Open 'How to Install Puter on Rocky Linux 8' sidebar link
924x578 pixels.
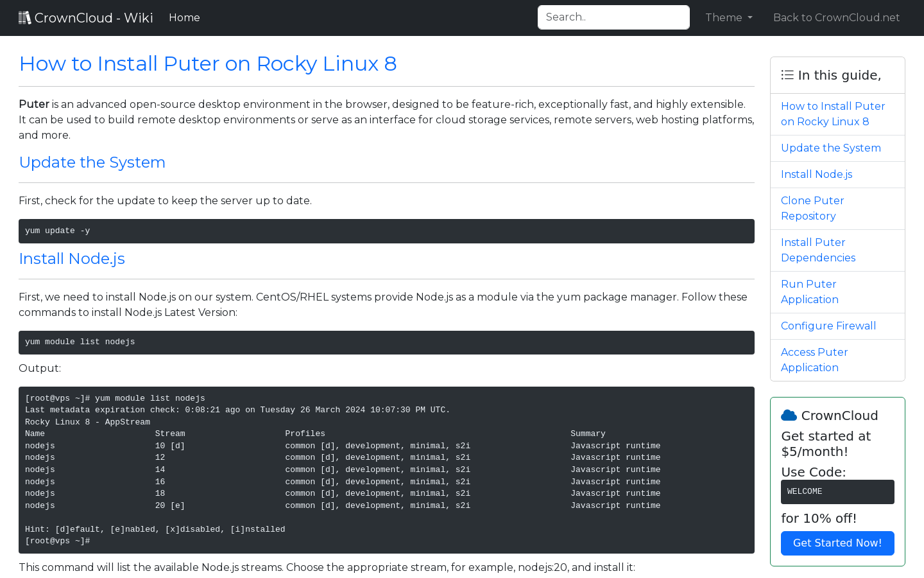tap(832, 114)
